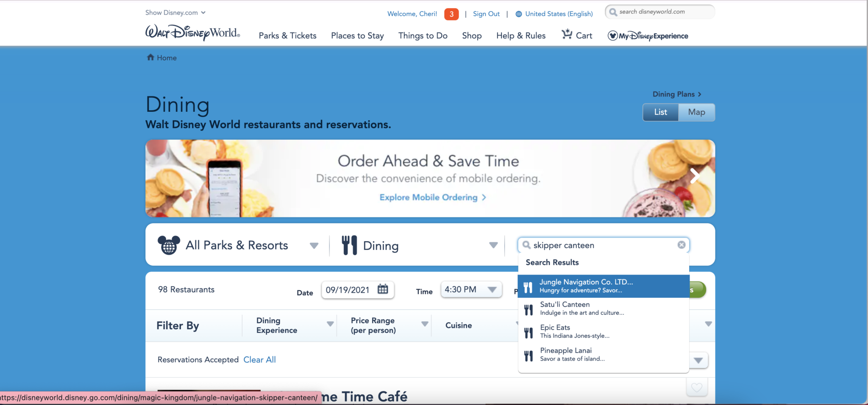Select Epic Eats search result

(604, 331)
